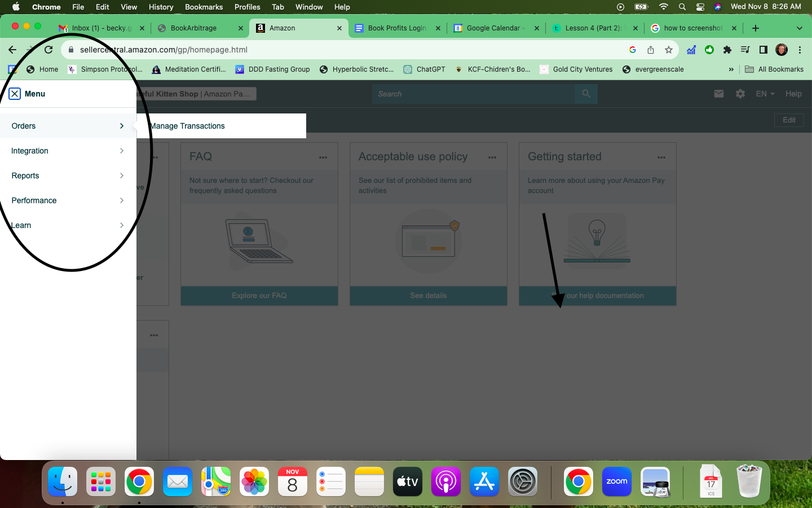812x508 pixels.
Task: Switch to Google Calendar tab
Action: (495, 28)
